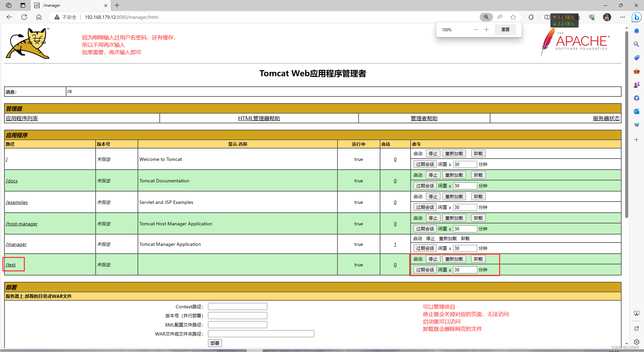Reset zoom with 重置 button
Screen dimensions: 644x352
point(505,30)
